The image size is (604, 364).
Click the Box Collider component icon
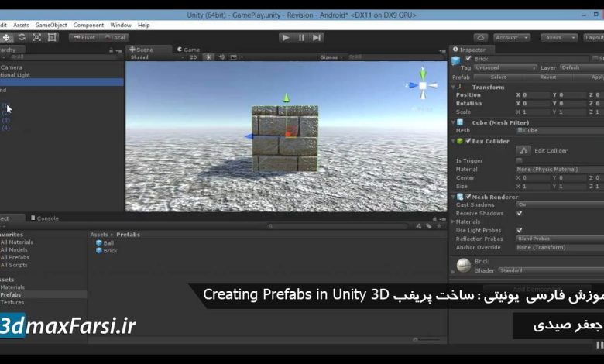460,141
